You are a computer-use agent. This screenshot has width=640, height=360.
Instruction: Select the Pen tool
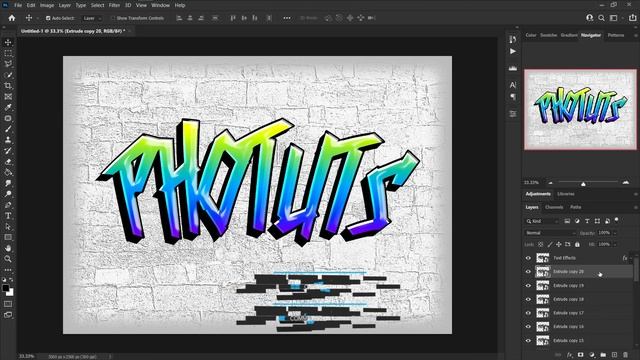tap(8, 205)
